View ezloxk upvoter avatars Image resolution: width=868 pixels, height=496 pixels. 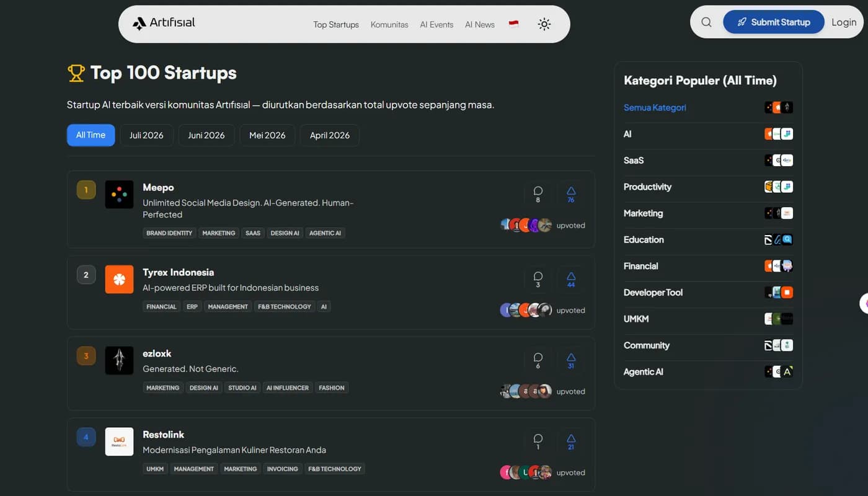tap(526, 391)
